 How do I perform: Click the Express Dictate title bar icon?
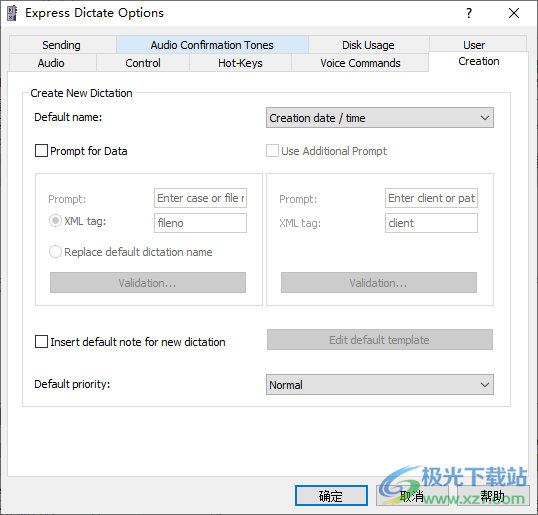12,13
